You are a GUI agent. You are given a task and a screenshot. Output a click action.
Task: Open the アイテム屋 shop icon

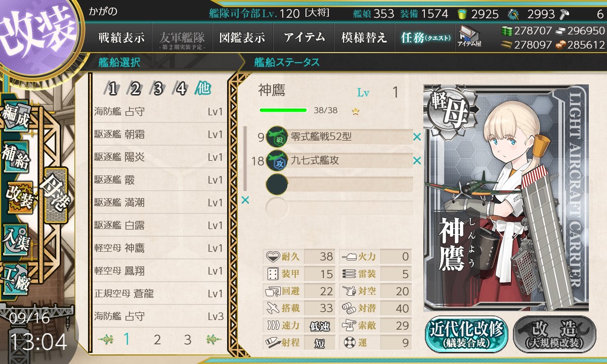coord(469,36)
